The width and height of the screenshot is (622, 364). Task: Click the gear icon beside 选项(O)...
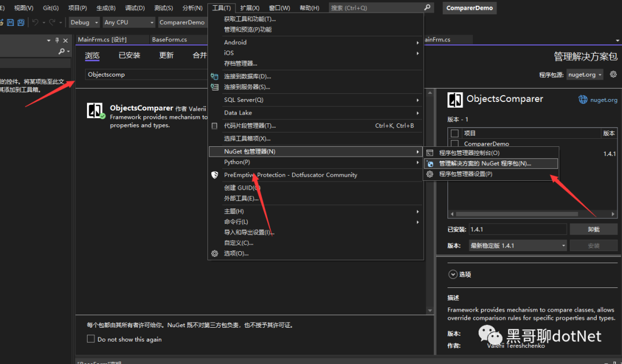[215, 253]
